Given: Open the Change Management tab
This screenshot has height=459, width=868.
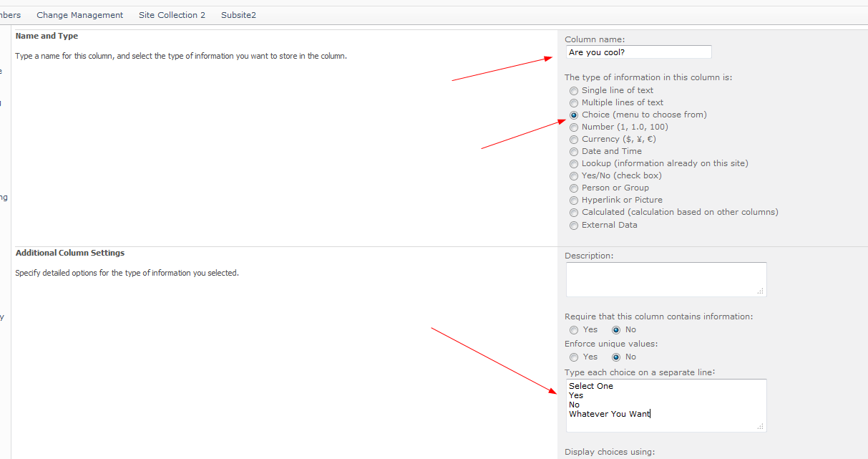Looking at the screenshot, I should (79, 15).
